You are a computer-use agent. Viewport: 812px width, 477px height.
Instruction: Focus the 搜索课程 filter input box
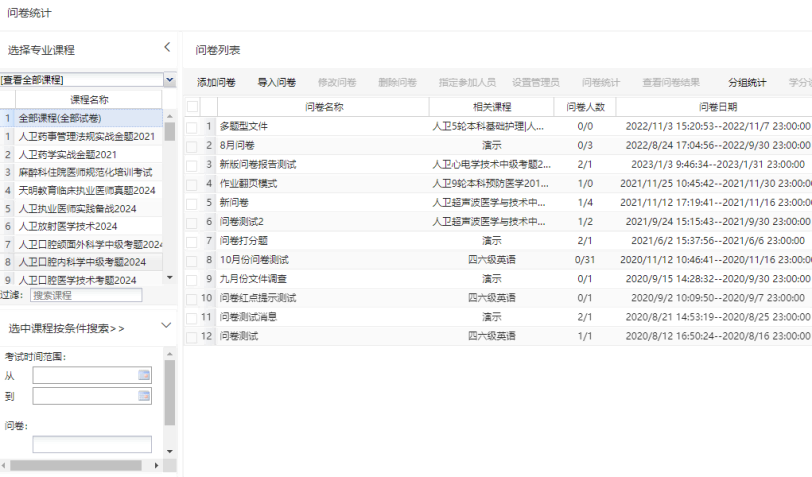point(85,295)
